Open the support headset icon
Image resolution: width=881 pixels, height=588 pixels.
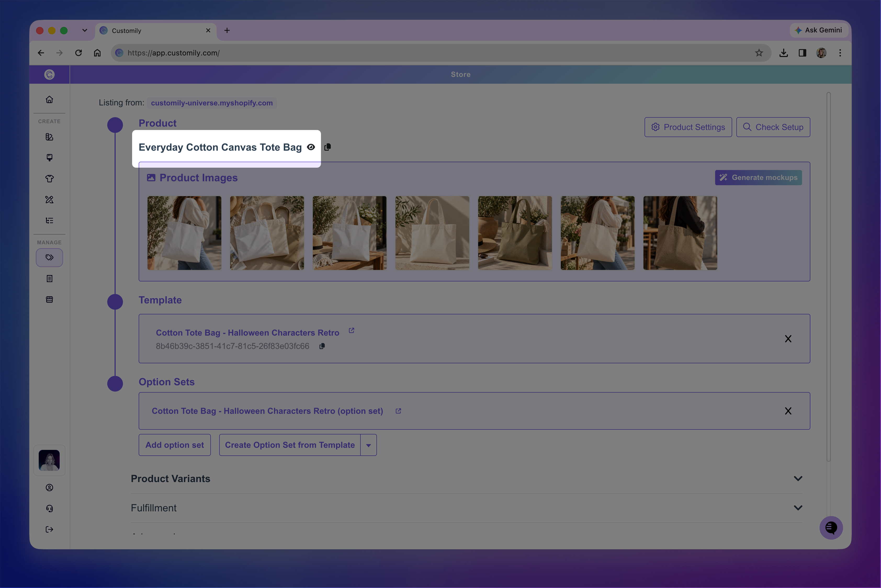coord(49,508)
